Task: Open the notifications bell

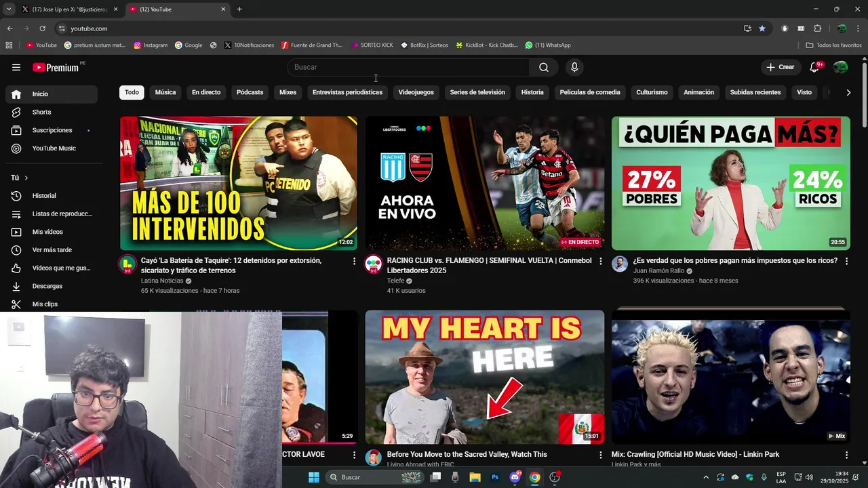Action: click(815, 67)
